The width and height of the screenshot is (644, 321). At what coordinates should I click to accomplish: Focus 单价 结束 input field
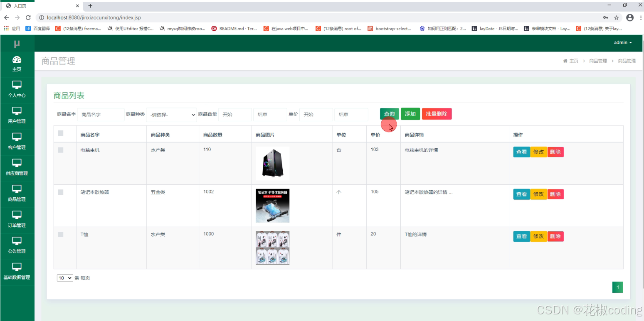click(351, 115)
